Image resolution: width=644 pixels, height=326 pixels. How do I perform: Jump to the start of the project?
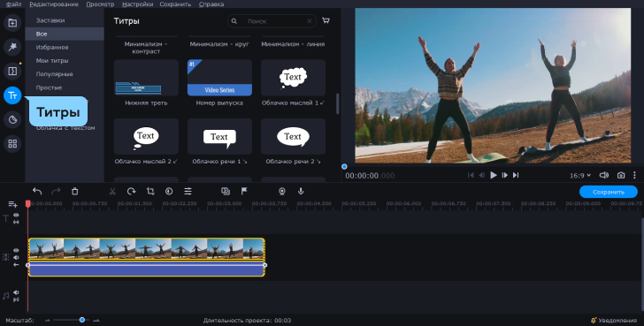471,175
